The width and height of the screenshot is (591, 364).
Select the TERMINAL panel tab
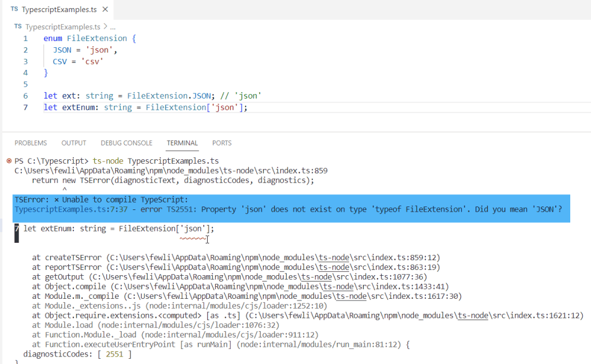pos(182,143)
